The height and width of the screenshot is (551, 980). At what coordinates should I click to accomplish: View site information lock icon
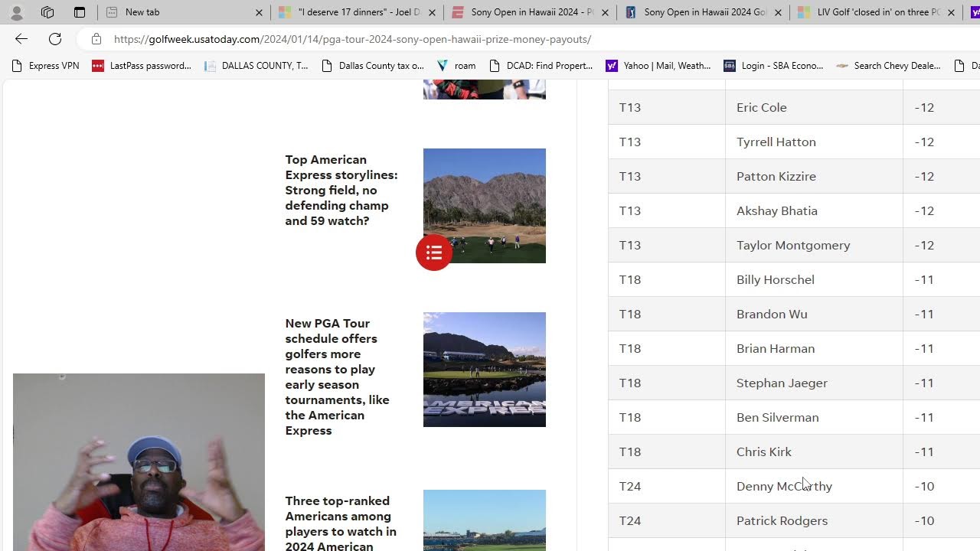(96, 39)
